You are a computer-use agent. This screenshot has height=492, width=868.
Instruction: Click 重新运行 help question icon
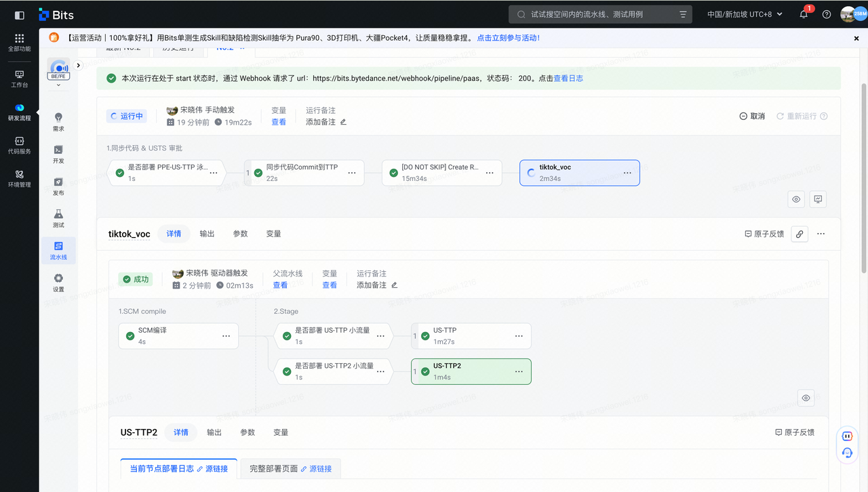(824, 116)
